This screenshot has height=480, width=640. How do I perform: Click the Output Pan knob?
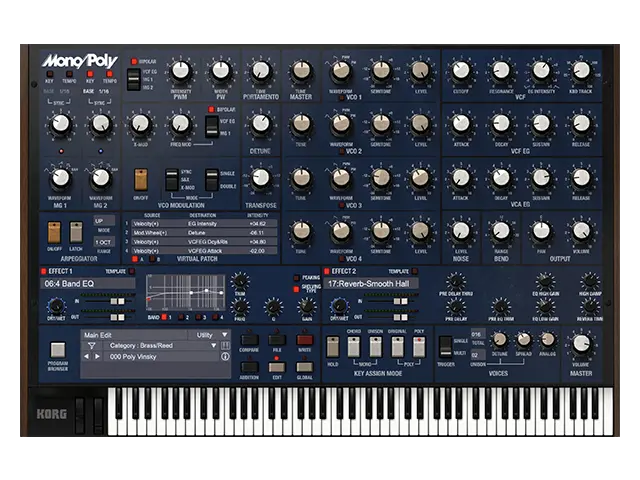click(x=541, y=231)
